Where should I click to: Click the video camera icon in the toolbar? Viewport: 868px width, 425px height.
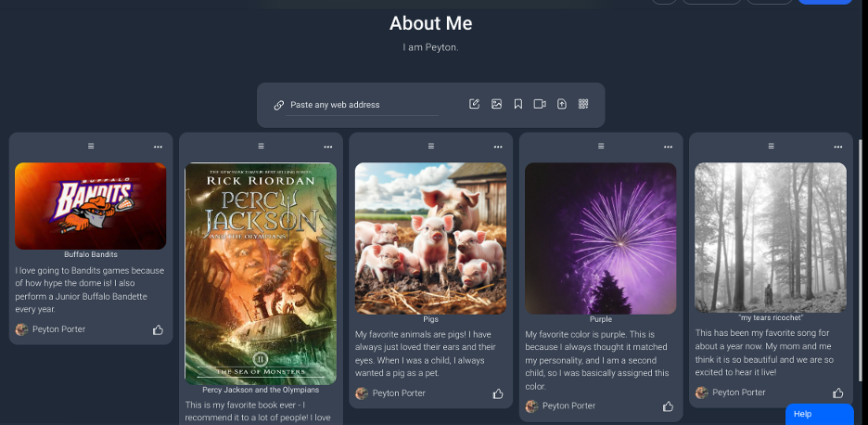(x=540, y=104)
